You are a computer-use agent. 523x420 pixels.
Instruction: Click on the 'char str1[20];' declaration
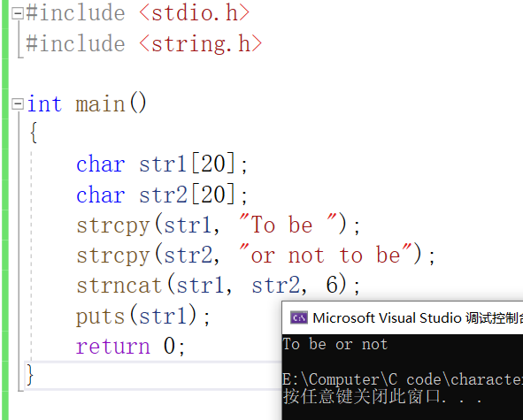(x=162, y=164)
